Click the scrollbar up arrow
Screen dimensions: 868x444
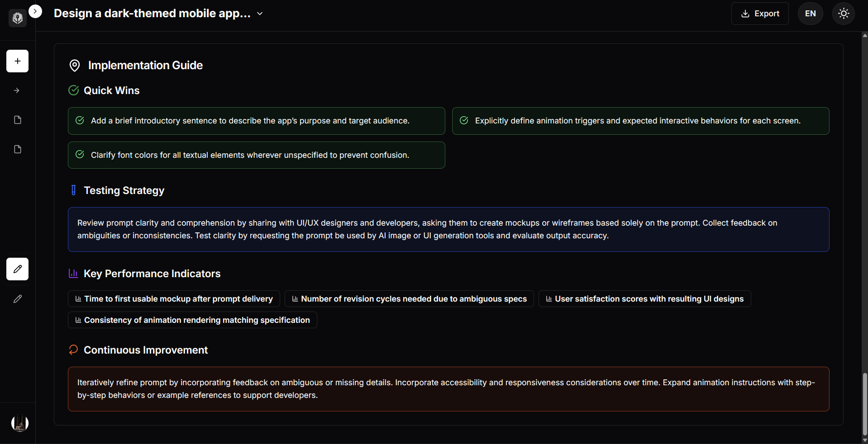(865, 35)
